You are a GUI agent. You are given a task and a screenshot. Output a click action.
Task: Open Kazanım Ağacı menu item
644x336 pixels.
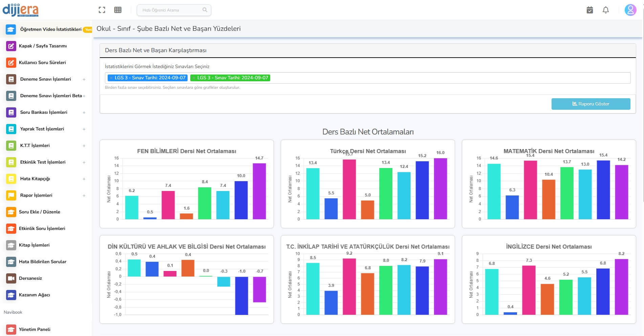tap(34, 295)
